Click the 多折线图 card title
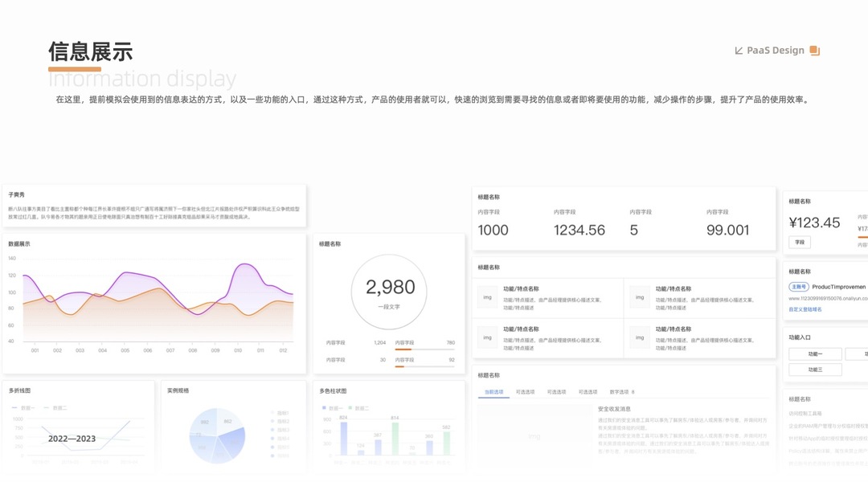Screen dimensions: 868x482 pos(19,390)
